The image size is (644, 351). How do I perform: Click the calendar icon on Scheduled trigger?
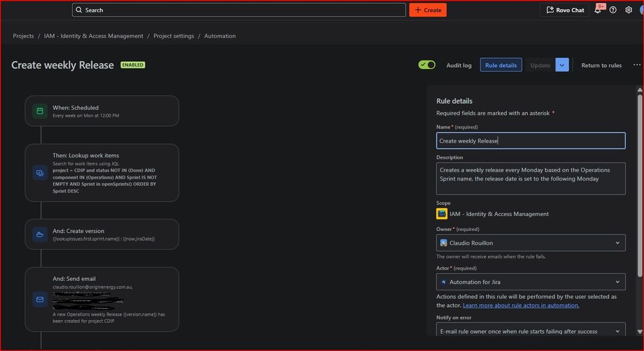click(x=40, y=111)
